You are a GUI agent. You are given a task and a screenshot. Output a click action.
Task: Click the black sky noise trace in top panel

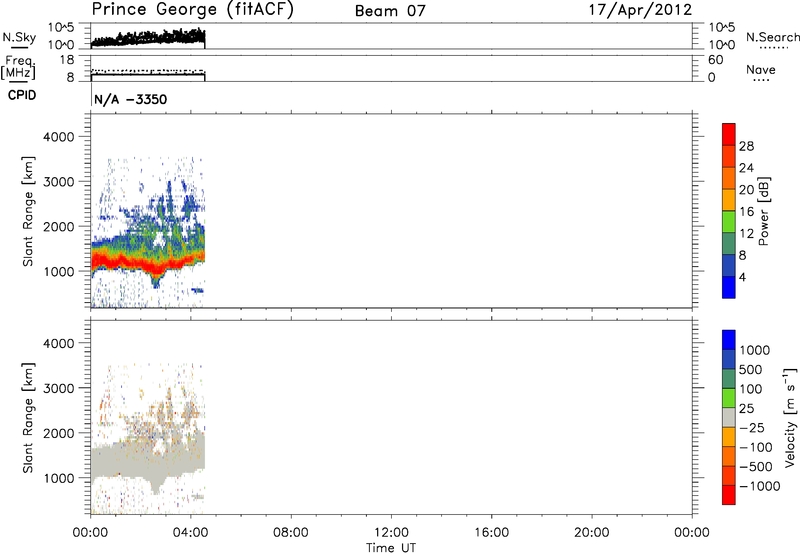(x=148, y=39)
